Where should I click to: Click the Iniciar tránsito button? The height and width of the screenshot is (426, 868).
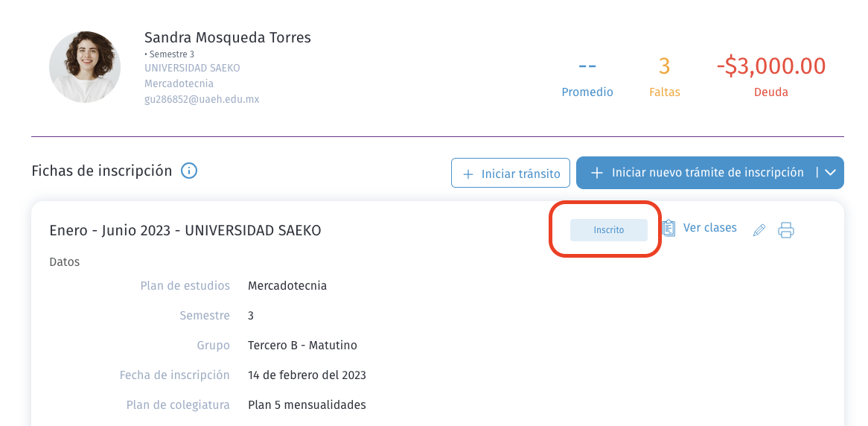[x=511, y=173]
